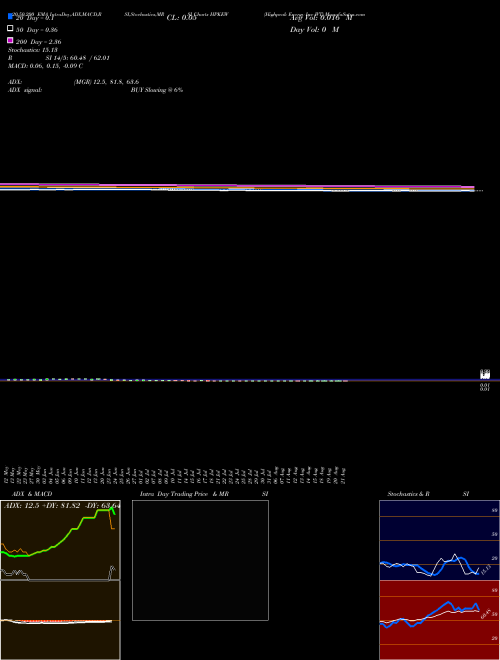
Task: Click the 'ADX: 12.5 +DY: 81.82' readout
Action: pyautogui.click(x=43, y=505)
